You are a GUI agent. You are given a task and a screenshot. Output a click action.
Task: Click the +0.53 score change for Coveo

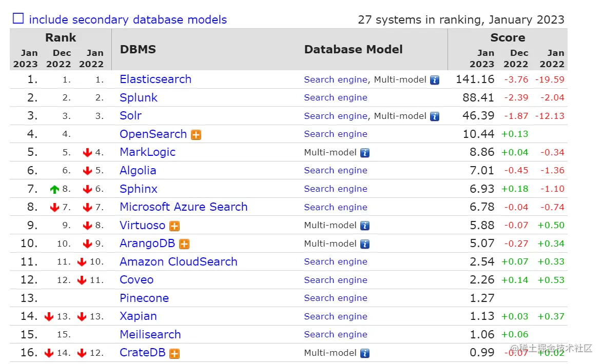click(x=551, y=280)
